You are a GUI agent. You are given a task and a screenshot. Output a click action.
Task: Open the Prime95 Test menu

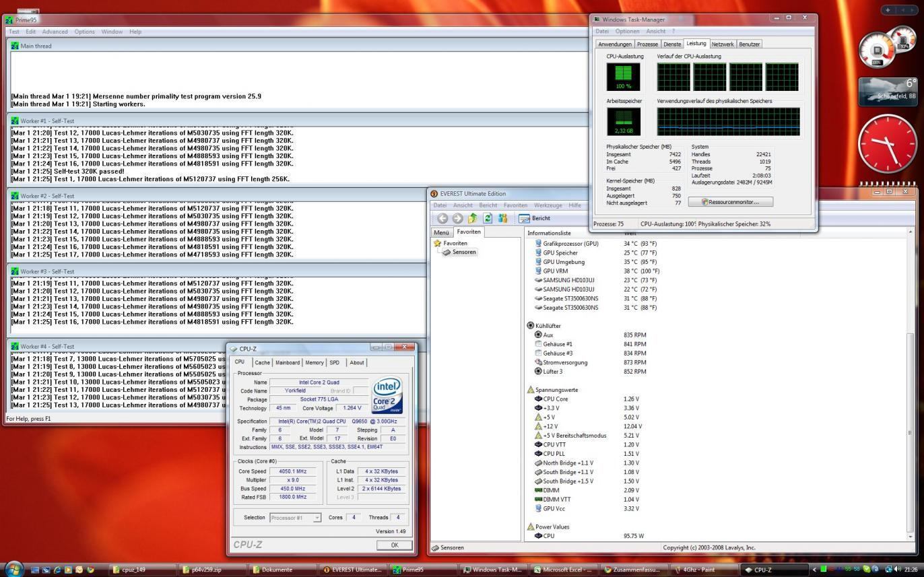(13, 32)
